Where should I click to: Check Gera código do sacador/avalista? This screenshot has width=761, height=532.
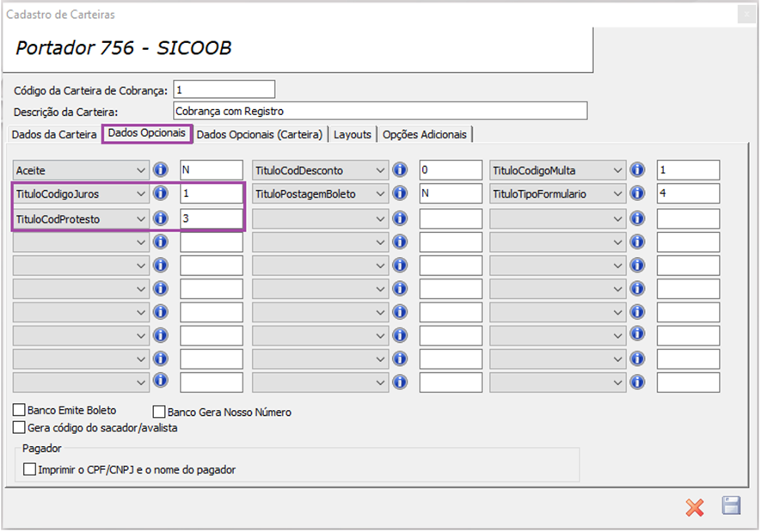coord(19,427)
